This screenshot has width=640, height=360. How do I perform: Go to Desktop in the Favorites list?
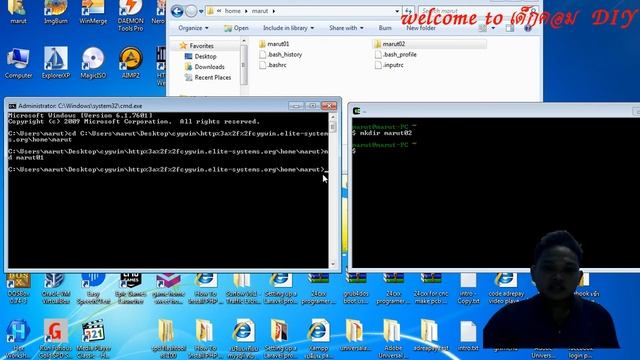pos(200,56)
